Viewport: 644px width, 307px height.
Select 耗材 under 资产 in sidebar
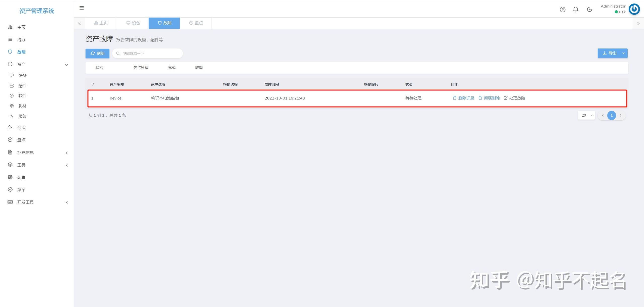point(22,106)
